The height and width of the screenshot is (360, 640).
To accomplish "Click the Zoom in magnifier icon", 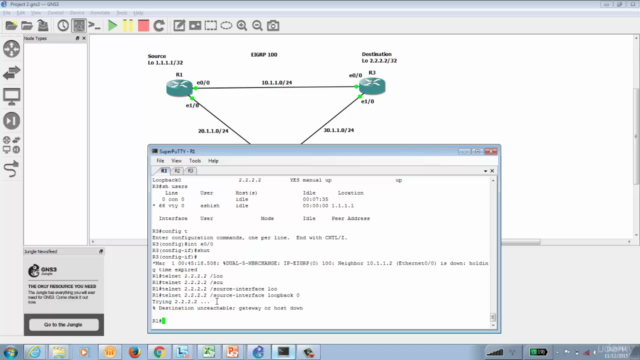I will tap(242, 26).
